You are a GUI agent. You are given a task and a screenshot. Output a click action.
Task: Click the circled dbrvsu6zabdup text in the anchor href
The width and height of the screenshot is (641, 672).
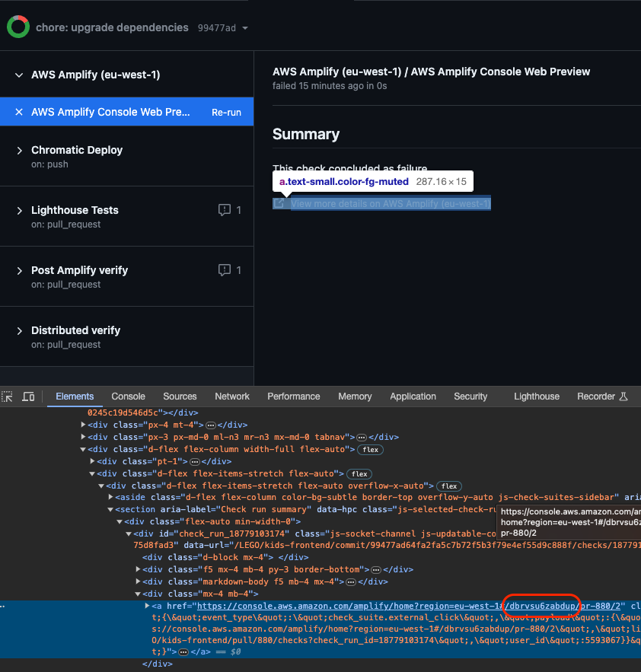(541, 605)
